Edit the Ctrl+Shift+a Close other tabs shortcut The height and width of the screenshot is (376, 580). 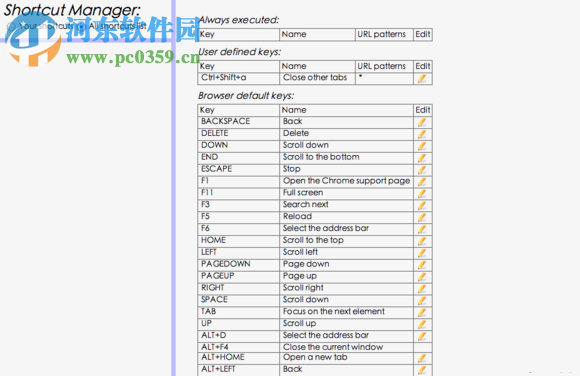point(422,78)
